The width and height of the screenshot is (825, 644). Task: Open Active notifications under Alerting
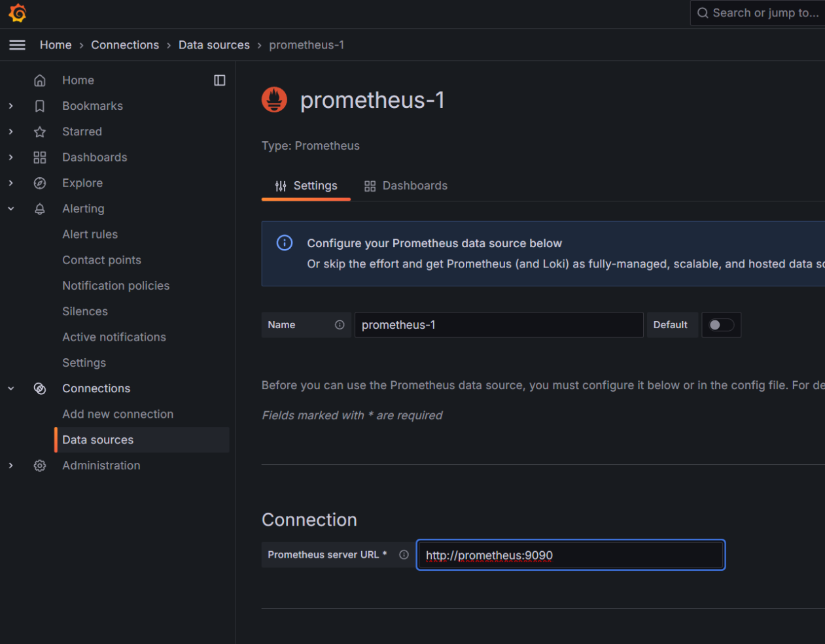[114, 337]
